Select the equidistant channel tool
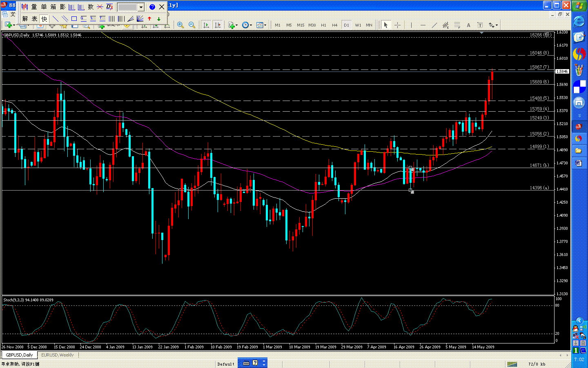This screenshot has height=368, width=588. click(445, 25)
